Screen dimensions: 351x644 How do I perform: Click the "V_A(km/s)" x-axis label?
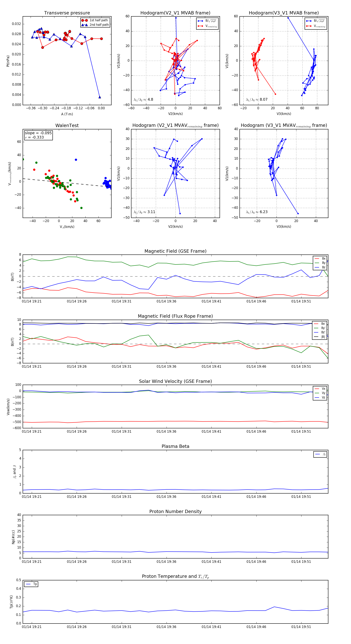[x=67, y=227]
